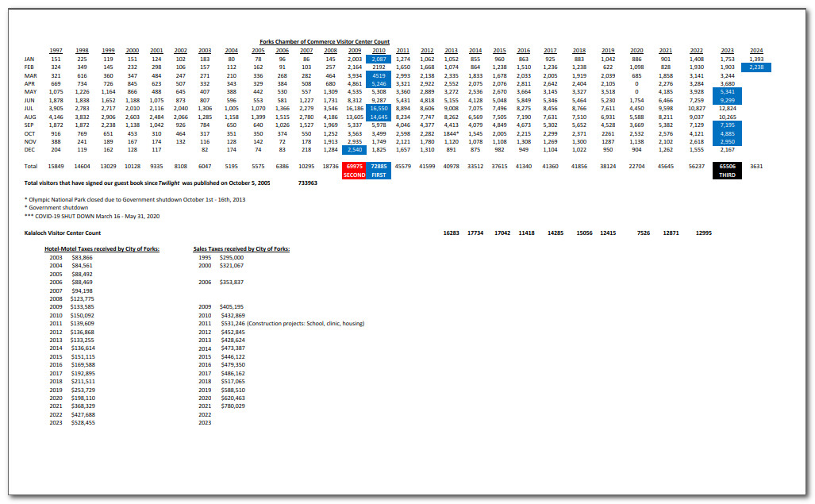The image size is (815, 504).
Task: Select the highlighted 9,299 June 2023 cell
Action: pyautogui.click(x=727, y=101)
